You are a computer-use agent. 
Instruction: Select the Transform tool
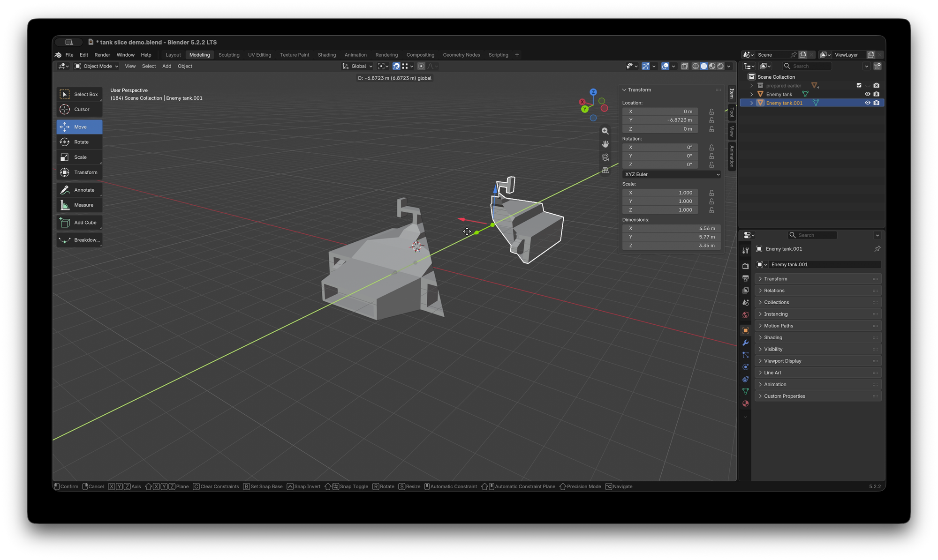(79, 172)
